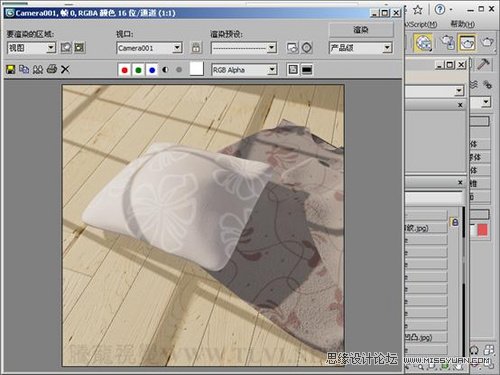Open the 产品级 render mode dropdown
Image resolution: width=500 pixels, height=375 pixels.
360,48
